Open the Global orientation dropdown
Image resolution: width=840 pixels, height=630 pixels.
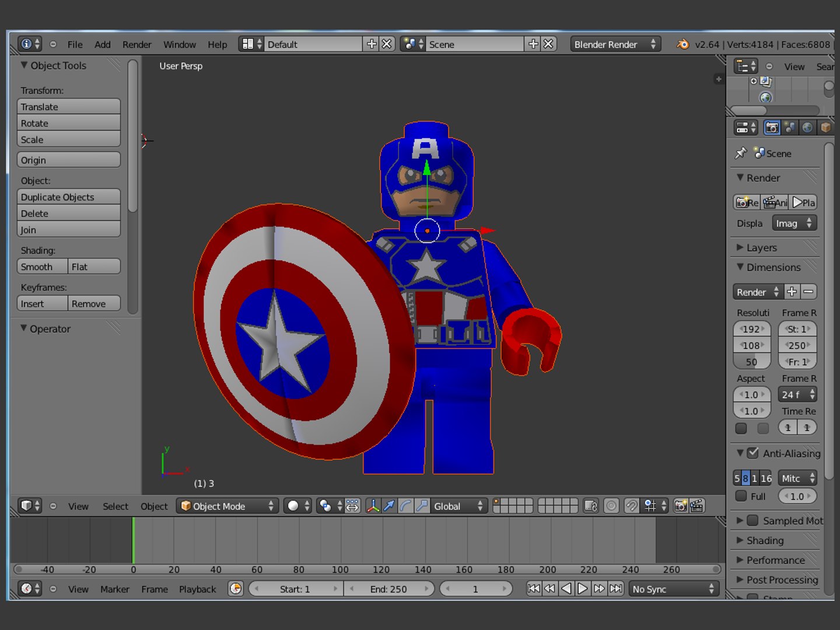coord(458,506)
